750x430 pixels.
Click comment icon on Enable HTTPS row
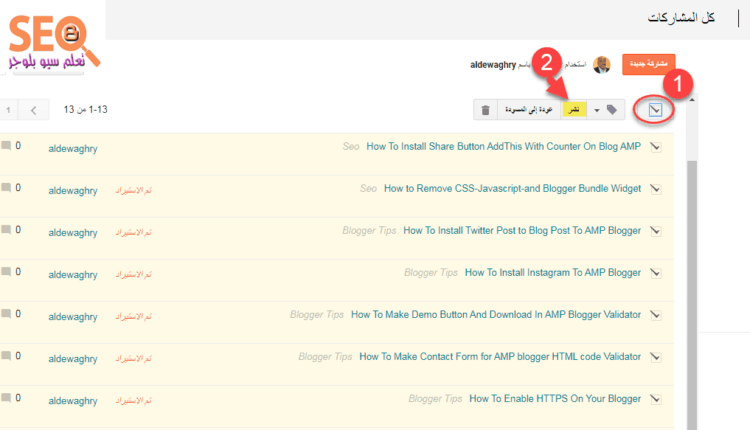point(6,398)
